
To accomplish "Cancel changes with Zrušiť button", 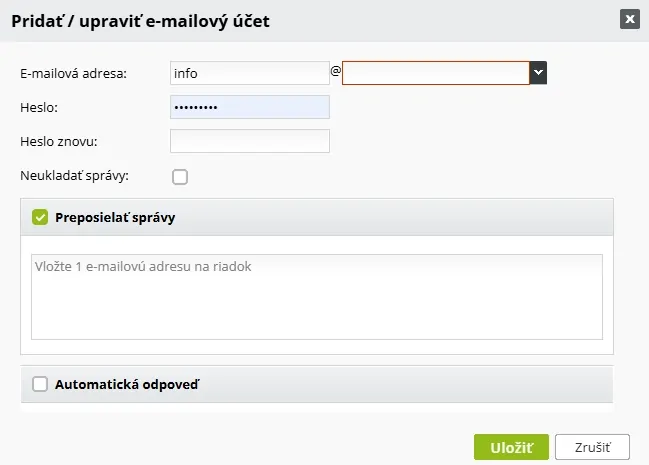I will (x=592, y=447).
